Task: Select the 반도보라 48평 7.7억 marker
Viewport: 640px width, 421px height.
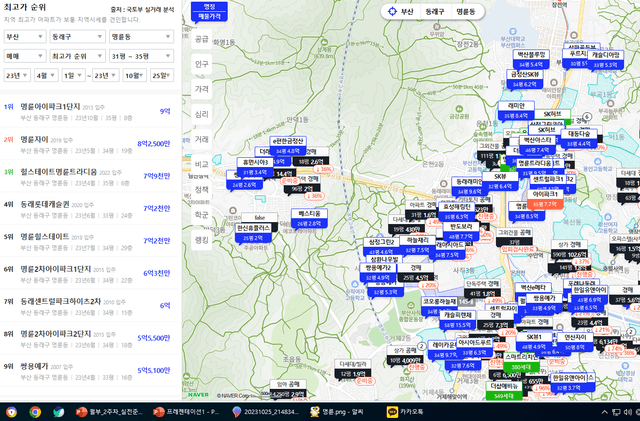Action: [x=461, y=231]
